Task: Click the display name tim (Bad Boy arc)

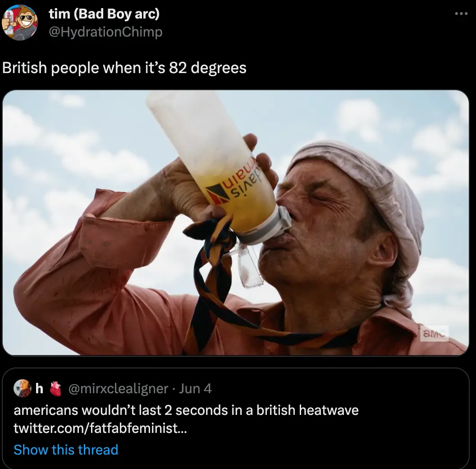Action: tap(105, 14)
